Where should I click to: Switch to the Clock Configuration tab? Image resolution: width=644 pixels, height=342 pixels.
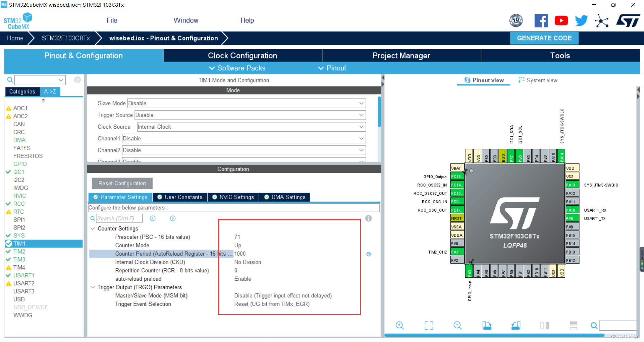[x=243, y=56]
